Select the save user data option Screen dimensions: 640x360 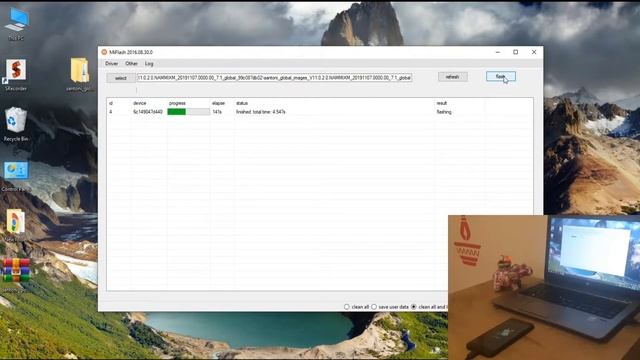(x=374, y=307)
